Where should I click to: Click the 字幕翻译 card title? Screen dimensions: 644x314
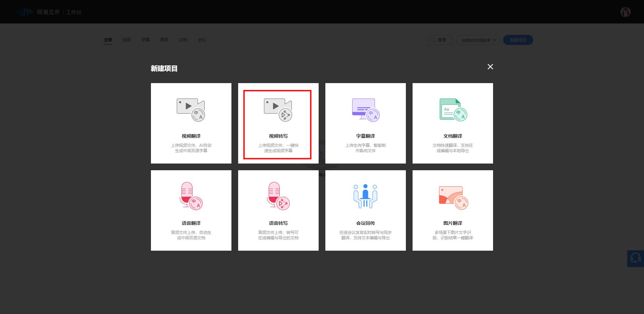pyautogui.click(x=366, y=136)
